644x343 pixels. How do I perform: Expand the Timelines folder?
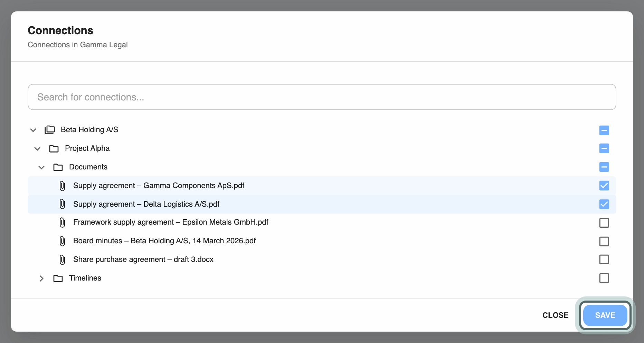[x=41, y=278]
